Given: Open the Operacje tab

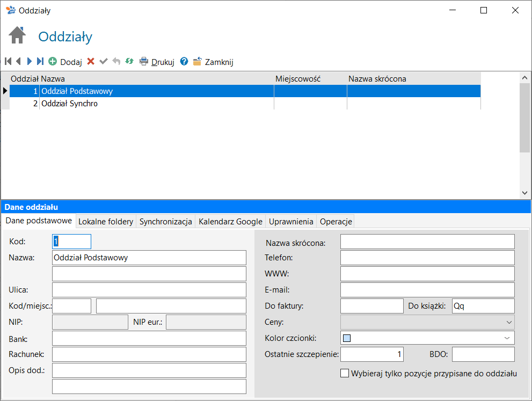Looking at the screenshot, I should click(336, 222).
